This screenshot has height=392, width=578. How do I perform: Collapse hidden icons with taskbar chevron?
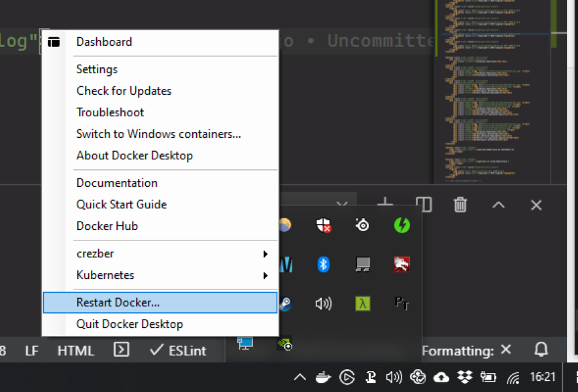[x=299, y=377]
